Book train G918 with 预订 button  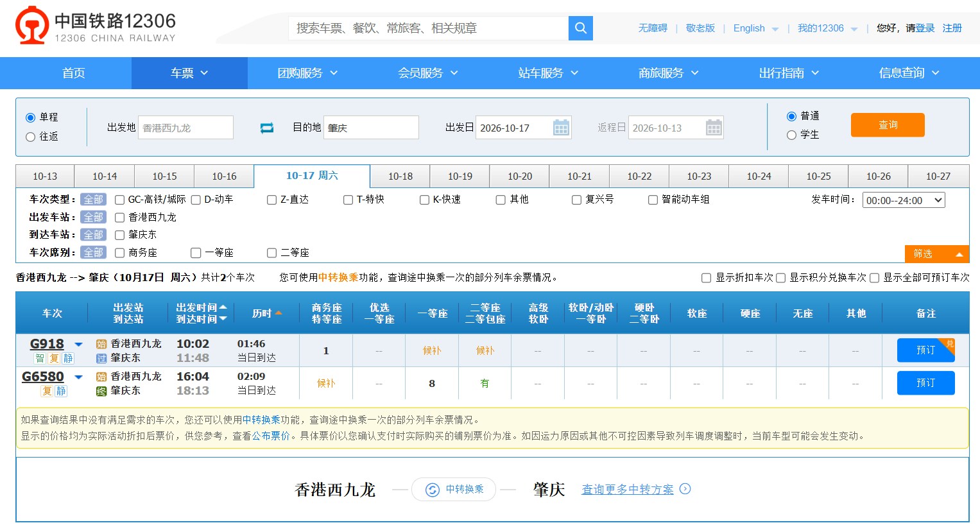(925, 350)
